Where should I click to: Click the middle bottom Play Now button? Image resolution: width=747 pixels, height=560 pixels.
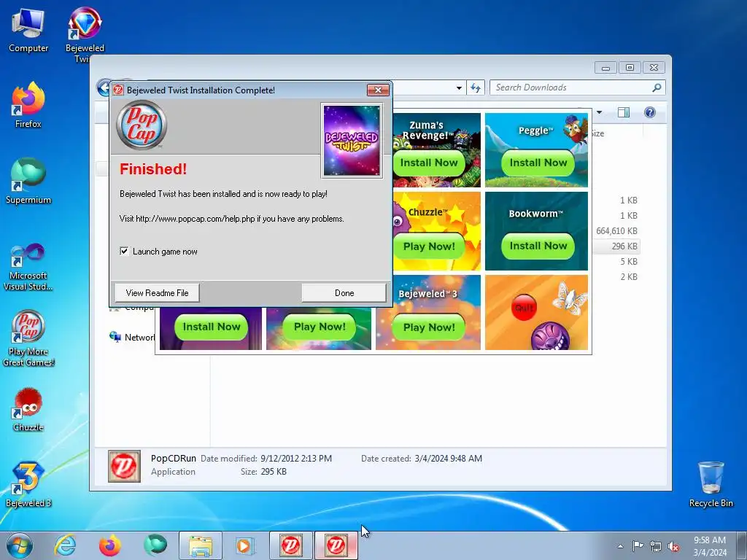point(320,327)
